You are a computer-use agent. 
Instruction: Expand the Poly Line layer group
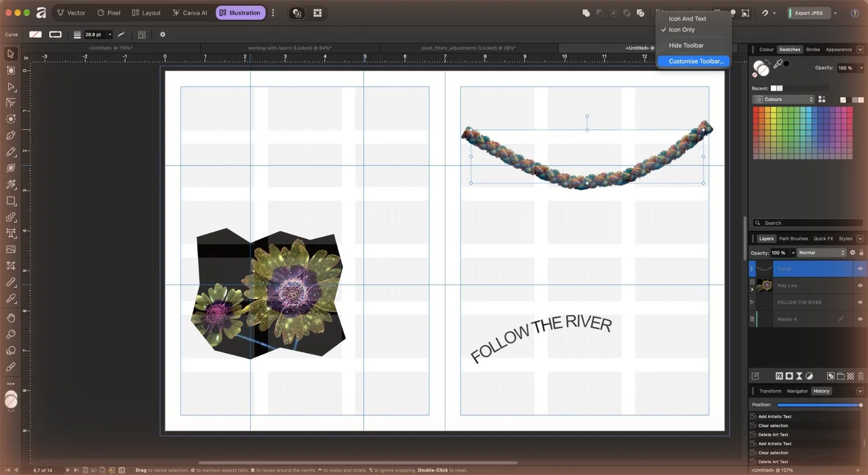[752, 289]
